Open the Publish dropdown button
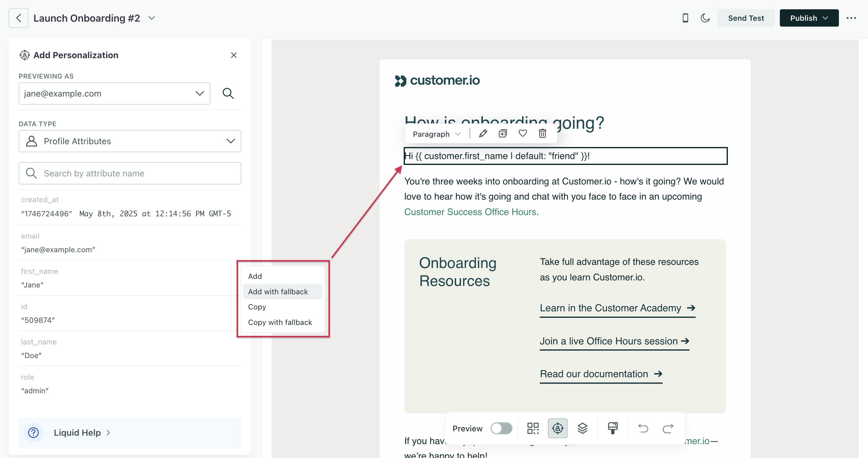 click(809, 18)
